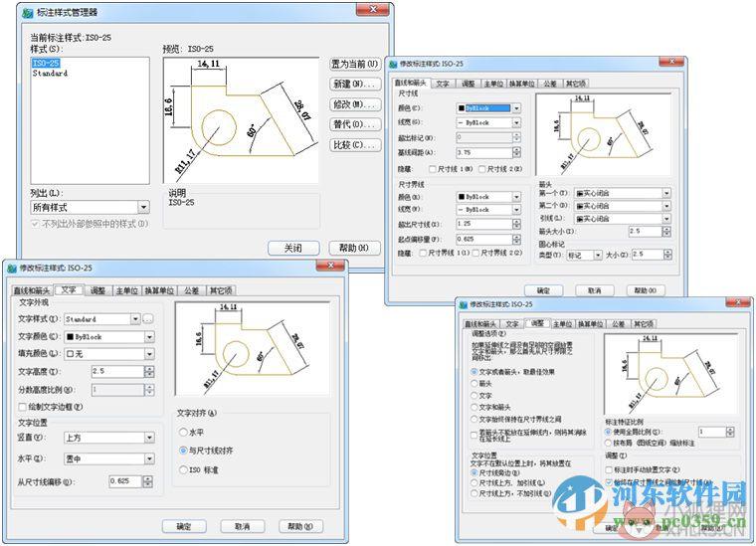Screen dimensions: 756x546
Task: Click 取消 in dialog showing 尺寸线 settings
Action: coord(595,290)
